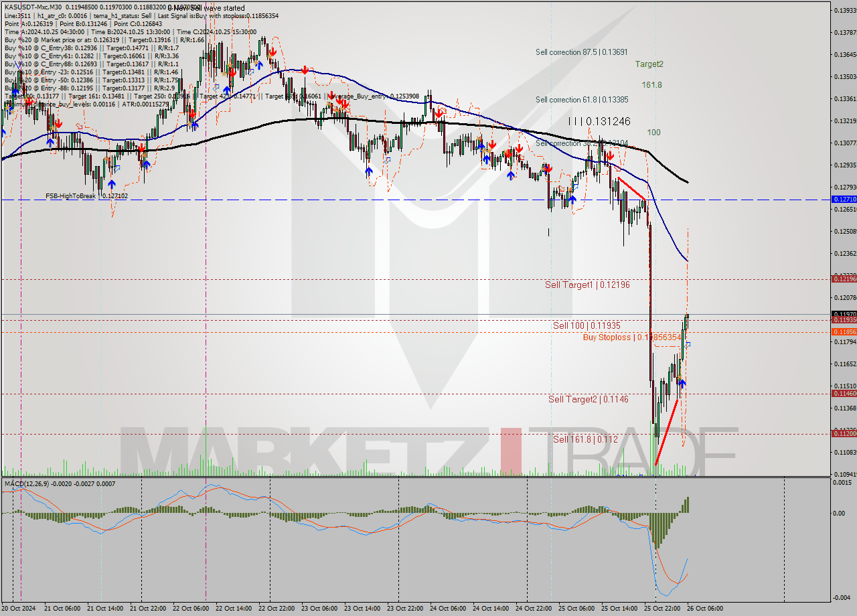Screen dimensions: 857x616
Task: Click the red 0.12196 price tag
Action: coord(843,279)
